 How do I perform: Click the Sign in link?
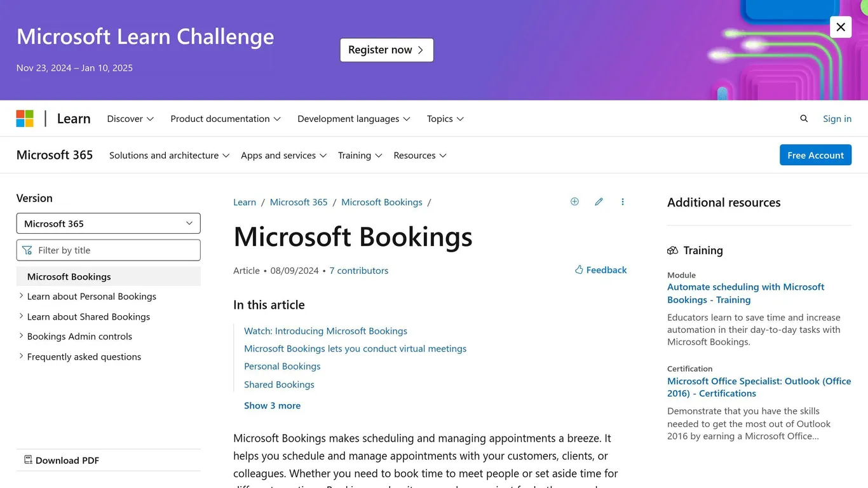(837, 119)
